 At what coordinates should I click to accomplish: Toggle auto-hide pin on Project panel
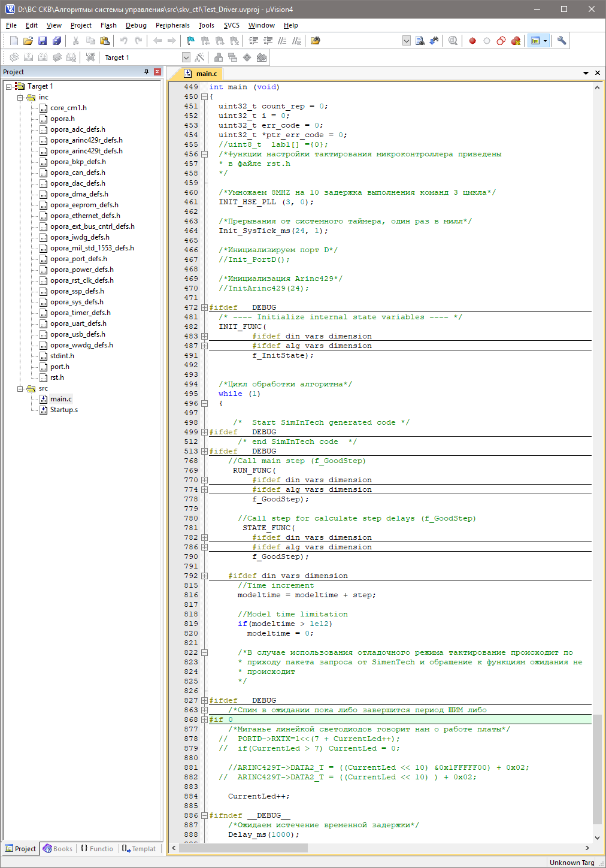pyautogui.click(x=146, y=72)
